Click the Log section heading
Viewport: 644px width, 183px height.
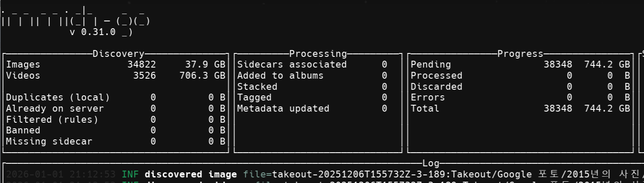click(x=431, y=163)
